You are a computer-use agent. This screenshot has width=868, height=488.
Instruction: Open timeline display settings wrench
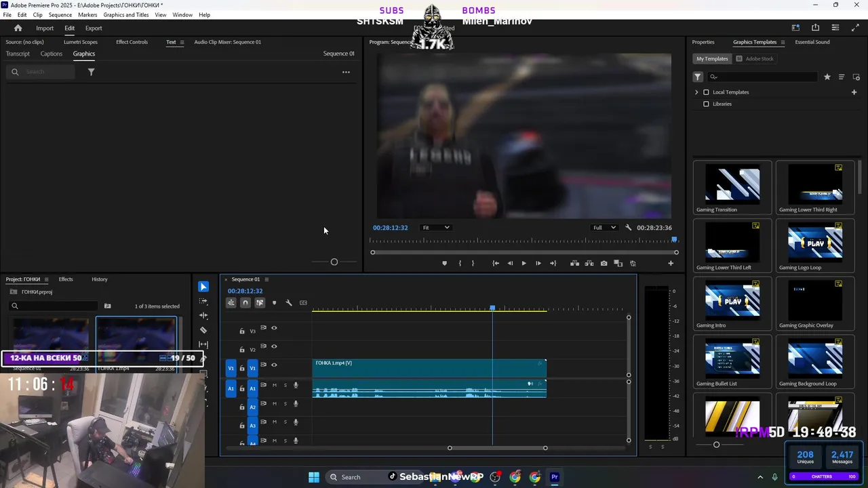pos(288,303)
